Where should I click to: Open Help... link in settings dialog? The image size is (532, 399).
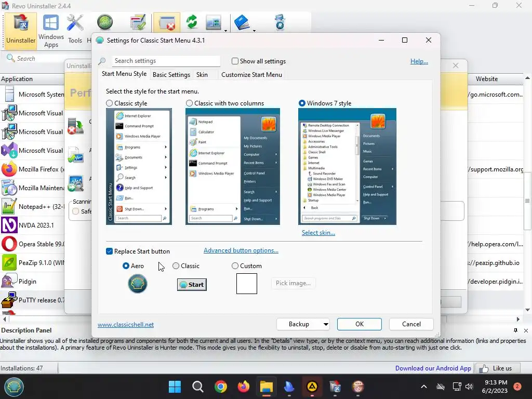(x=419, y=61)
